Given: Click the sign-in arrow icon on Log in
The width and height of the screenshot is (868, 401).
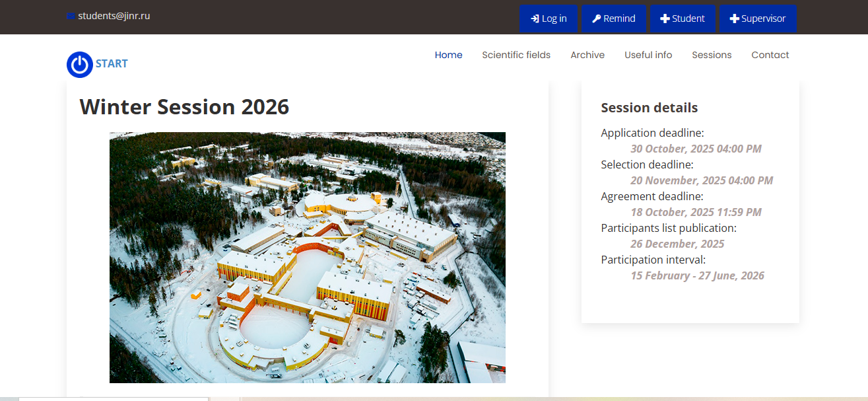Looking at the screenshot, I should pos(535,18).
